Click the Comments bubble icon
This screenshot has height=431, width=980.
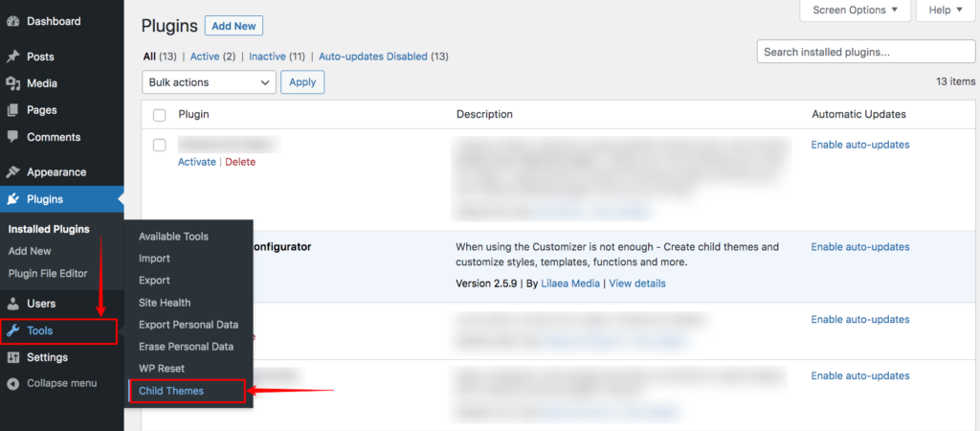(13, 137)
